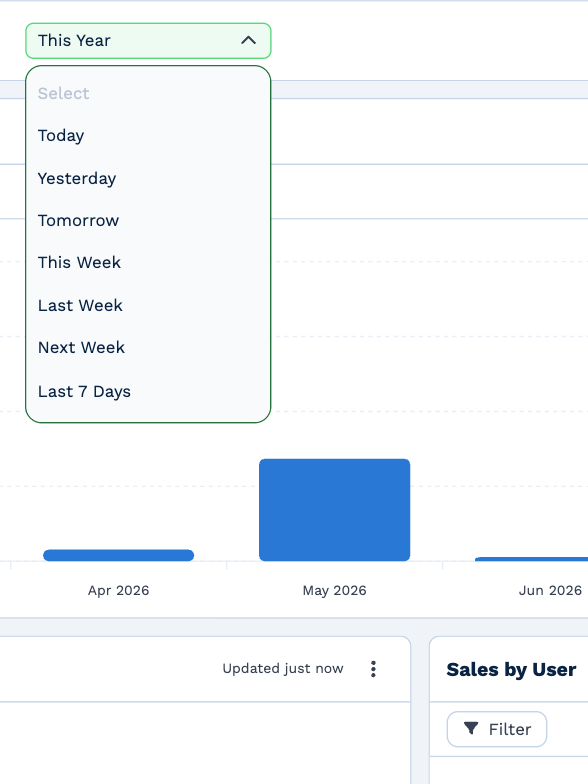Pick Tomorrow from the date options
Screen dimensions: 588x784
click(x=148, y=220)
